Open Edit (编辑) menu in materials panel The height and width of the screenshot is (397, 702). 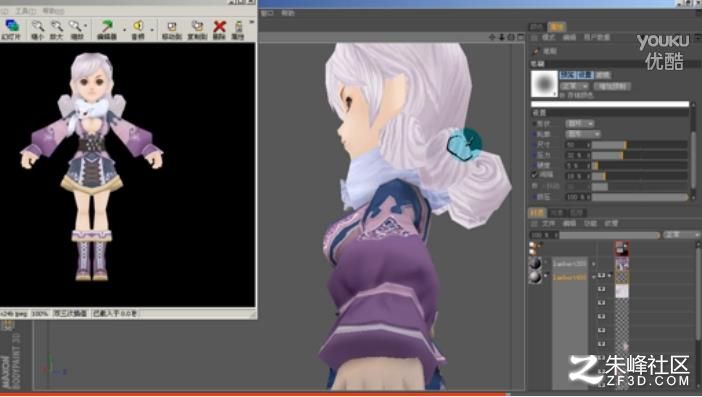(x=569, y=223)
